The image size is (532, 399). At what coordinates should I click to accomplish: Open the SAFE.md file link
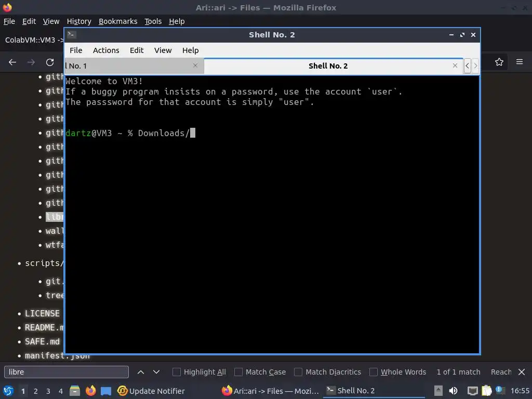[x=42, y=342]
